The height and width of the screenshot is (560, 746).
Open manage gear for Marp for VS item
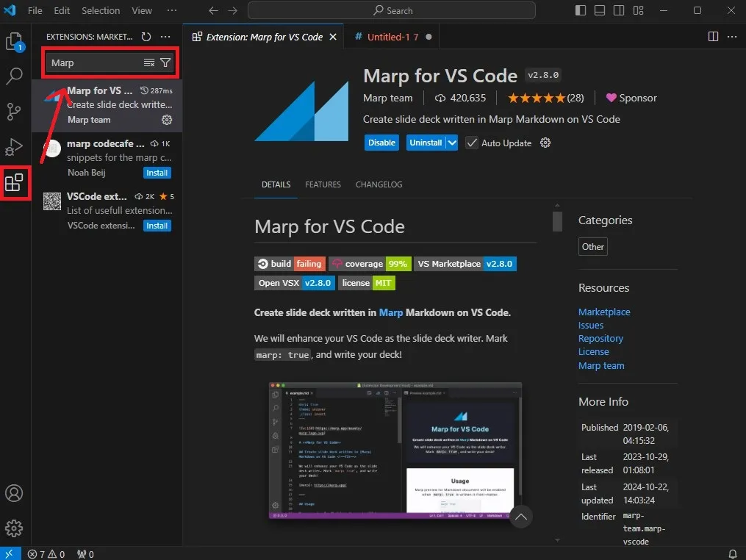[167, 120]
